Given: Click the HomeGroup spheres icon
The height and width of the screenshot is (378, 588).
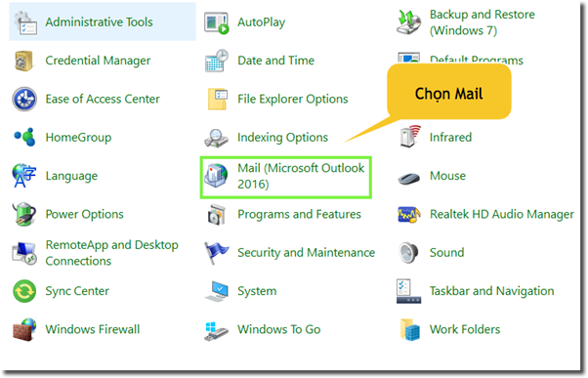Looking at the screenshot, I should pyautogui.click(x=24, y=138).
